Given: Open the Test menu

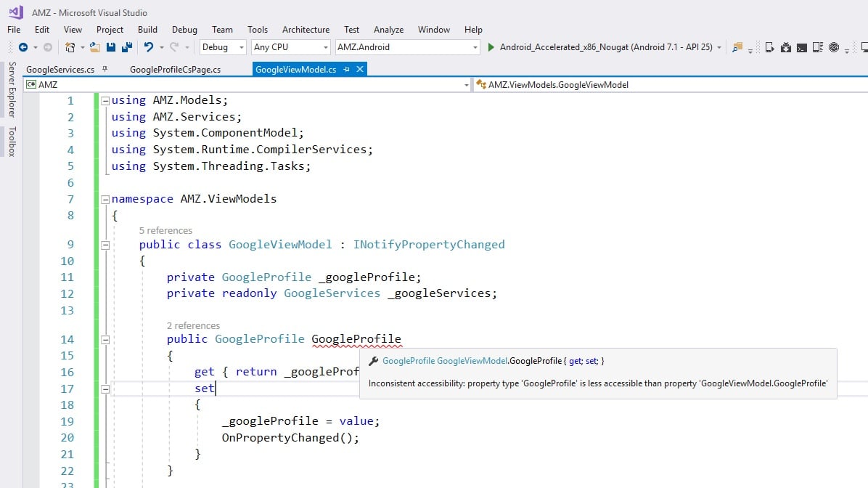Looking at the screenshot, I should point(351,30).
